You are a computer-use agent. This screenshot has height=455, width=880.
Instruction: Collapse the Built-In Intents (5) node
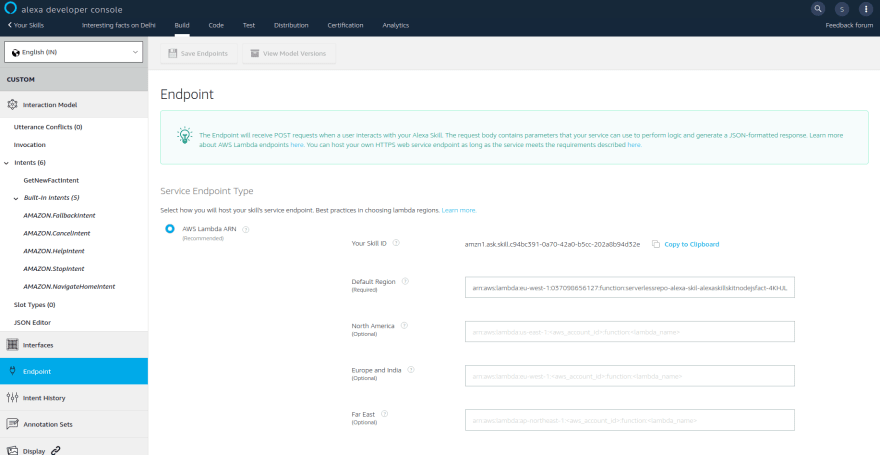[16, 198]
